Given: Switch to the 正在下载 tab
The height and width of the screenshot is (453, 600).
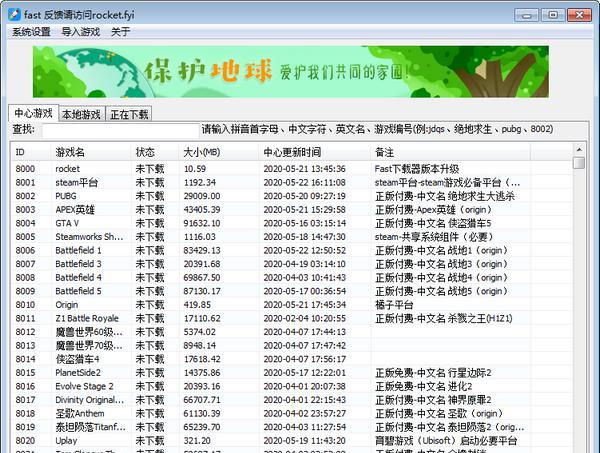Looking at the screenshot, I should [129, 114].
